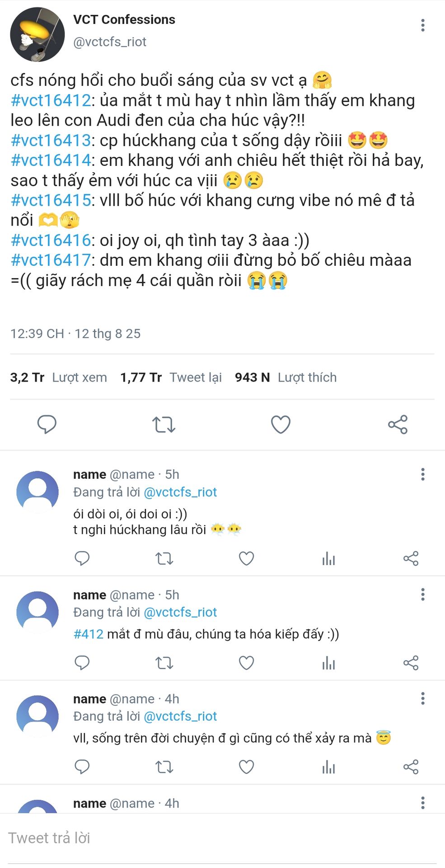Reply to the comment starting with 'vll, sống'
This screenshot has height=868, width=445.
(x=82, y=767)
